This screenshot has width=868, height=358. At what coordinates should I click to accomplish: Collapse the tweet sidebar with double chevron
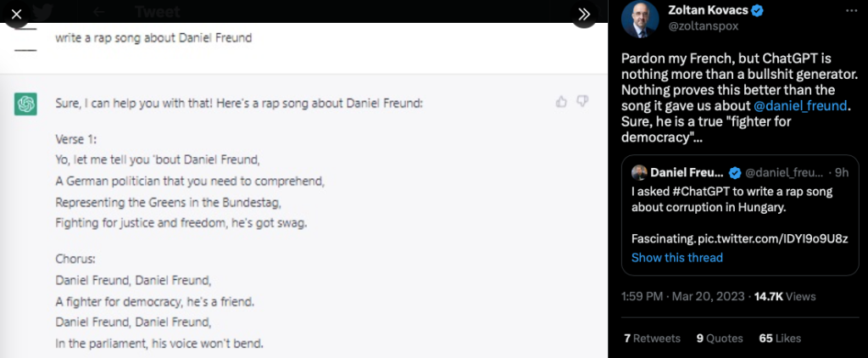pyautogui.click(x=583, y=14)
